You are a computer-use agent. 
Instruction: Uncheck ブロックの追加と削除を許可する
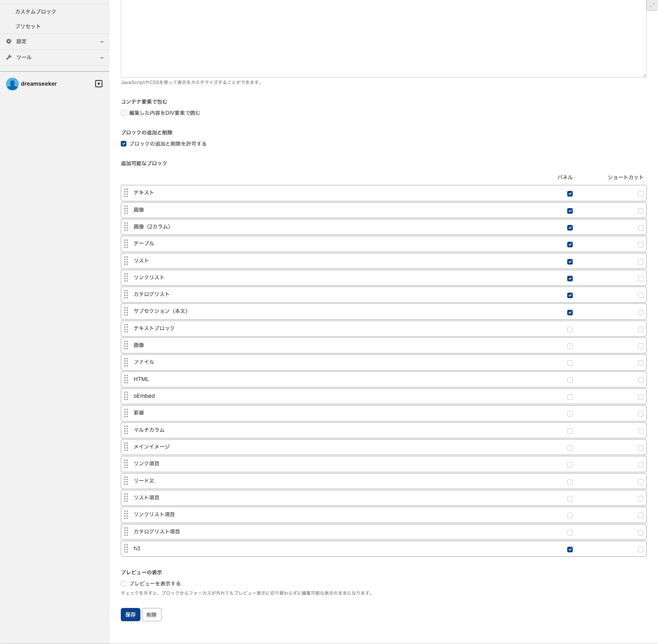(124, 144)
